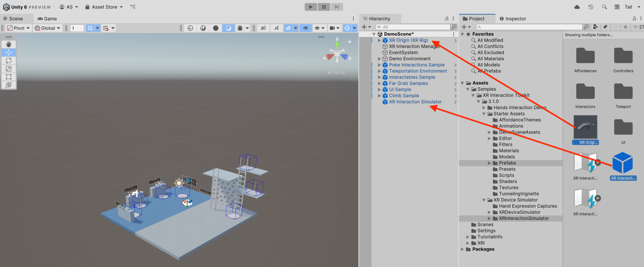644x267 pixels.
Task: Click the Play button
Action: (311, 7)
